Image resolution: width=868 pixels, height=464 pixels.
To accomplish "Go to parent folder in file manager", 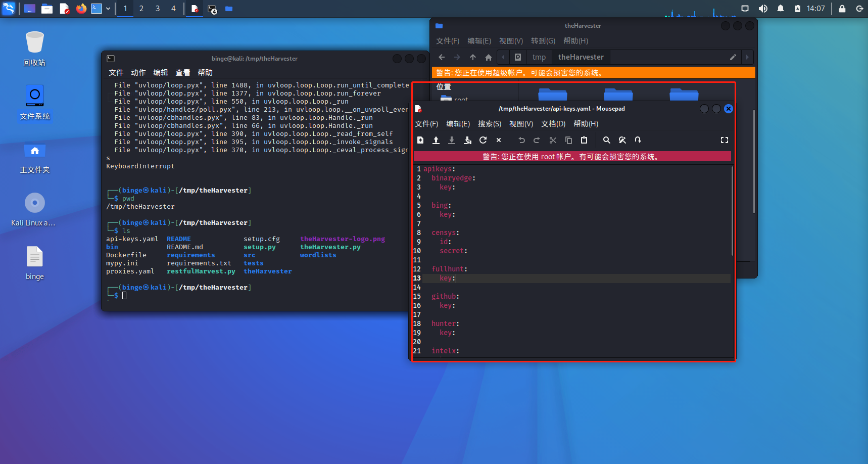I will tap(473, 57).
